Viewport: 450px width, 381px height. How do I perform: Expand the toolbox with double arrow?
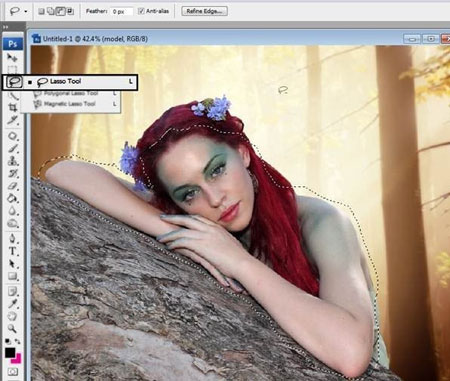[x=5, y=27]
